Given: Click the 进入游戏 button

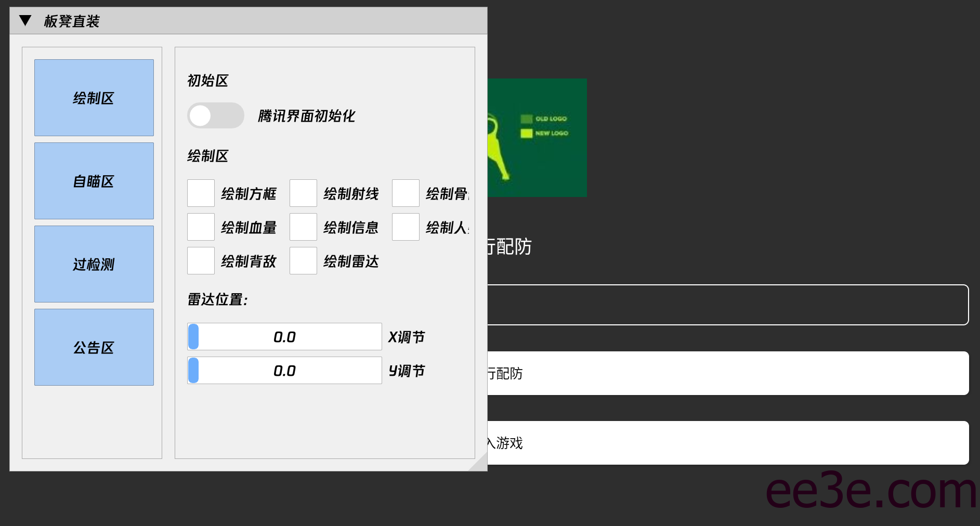Looking at the screenshot, I should (728, 442).
